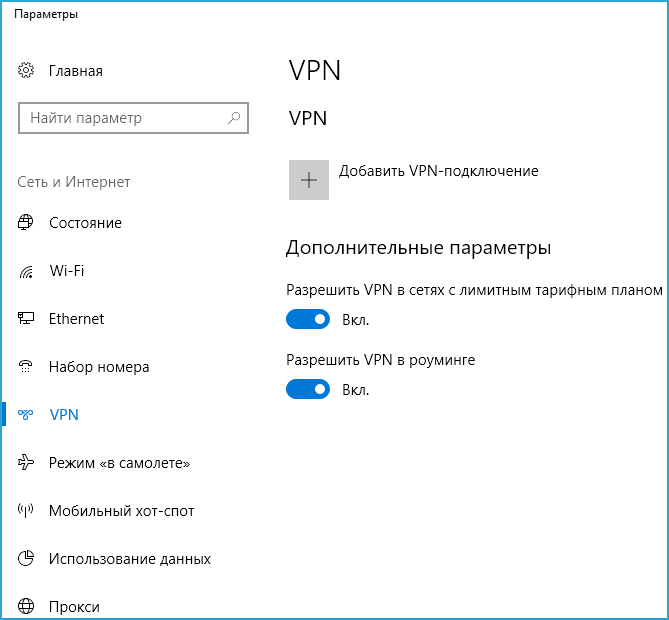This screenshot has height=620, width=669.
Task: Open the Wi-Fi settings page
Action: [67, 271]
